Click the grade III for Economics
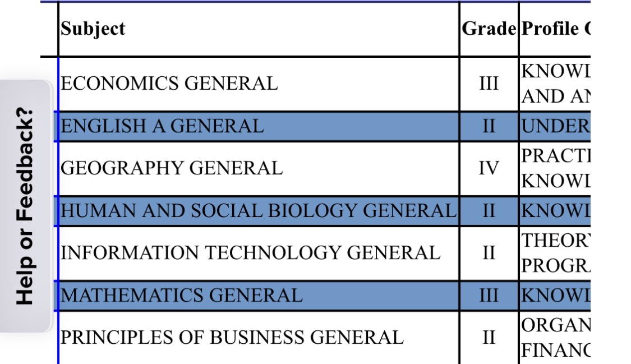The height and width of the screenshot is (364, 631). (x=489, y=84)
